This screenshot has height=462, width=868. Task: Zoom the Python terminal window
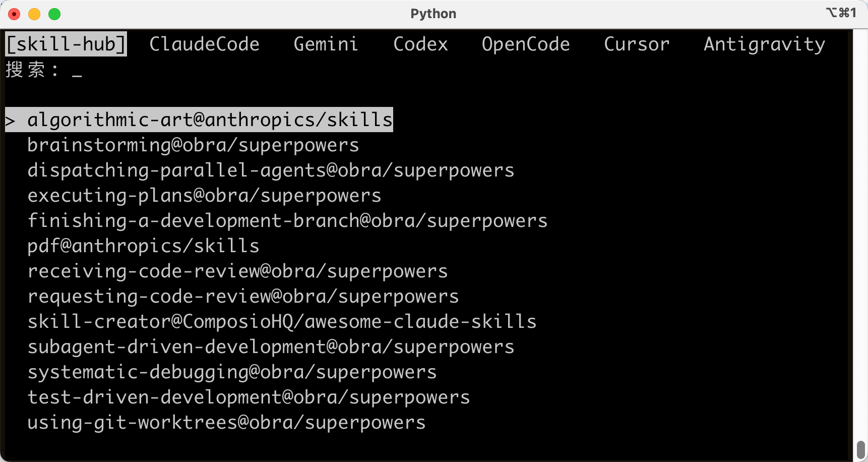click(54, 14)
